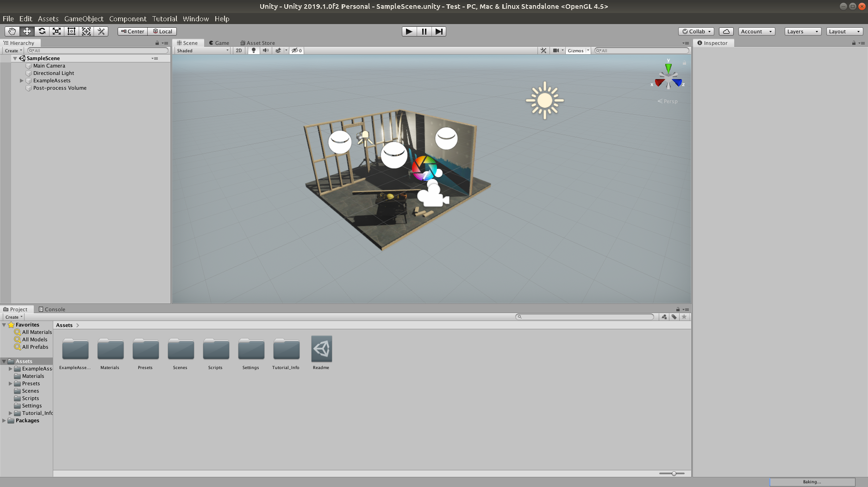Screen dimensions: 868x487
Task: Select the Scale tool
Action: (x=56, y=31)
